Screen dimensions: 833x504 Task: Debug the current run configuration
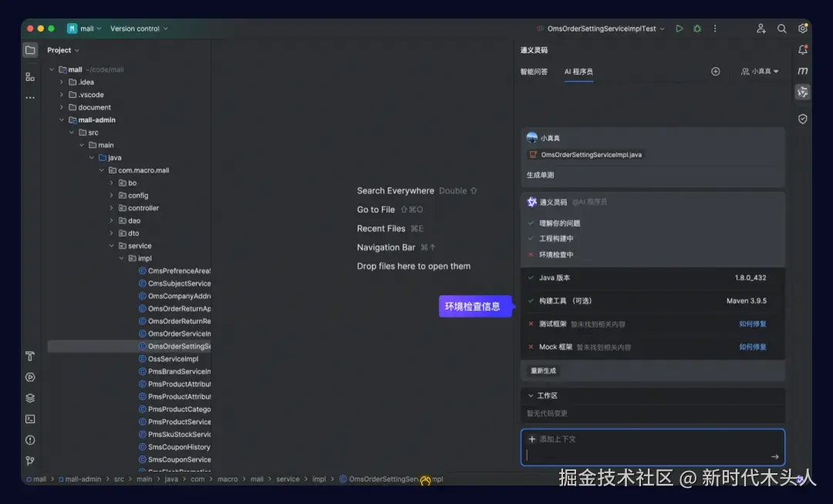[x=697, y=29]
